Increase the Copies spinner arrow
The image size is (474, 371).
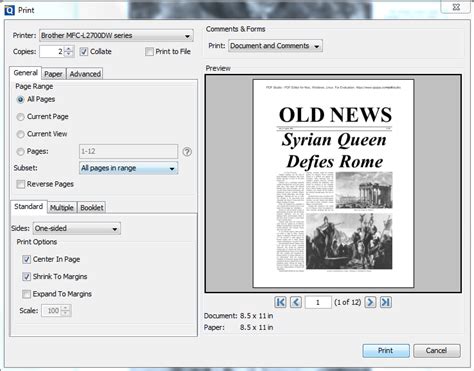click(69, 49)
